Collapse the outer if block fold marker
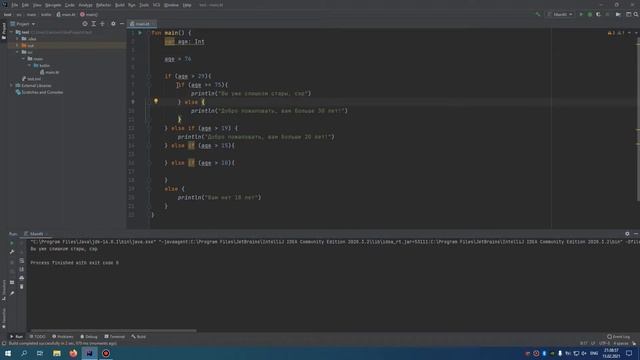The width and height of the screenshot is (640, 360). click(x=149, y=76)
